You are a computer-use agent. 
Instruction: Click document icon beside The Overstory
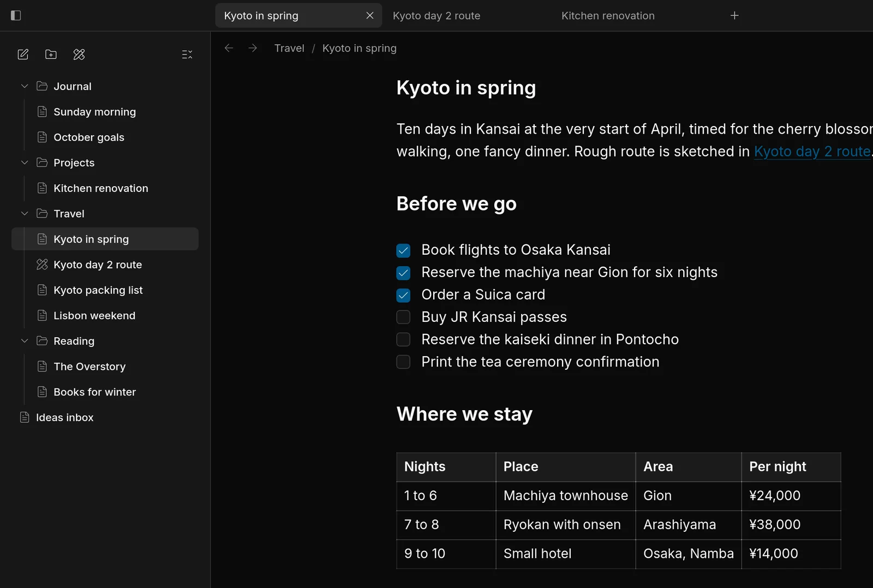42,366
